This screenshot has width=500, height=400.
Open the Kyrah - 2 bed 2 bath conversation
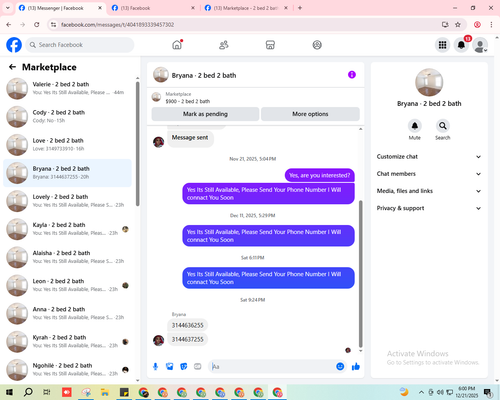click(x=67, y=342)
